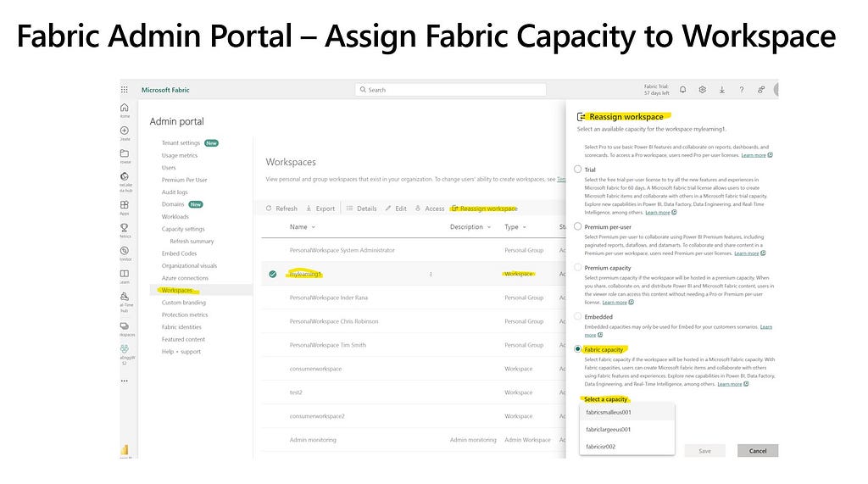Go to Home in left rail
868x484 pixels.
click(125, 108)
